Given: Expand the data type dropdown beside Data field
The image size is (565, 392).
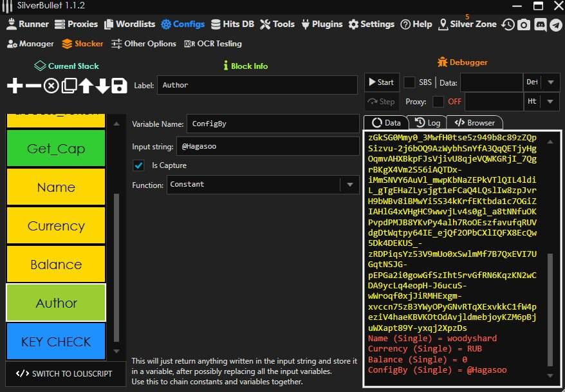Looking at the screenshot, I should (x=550, y=82).
